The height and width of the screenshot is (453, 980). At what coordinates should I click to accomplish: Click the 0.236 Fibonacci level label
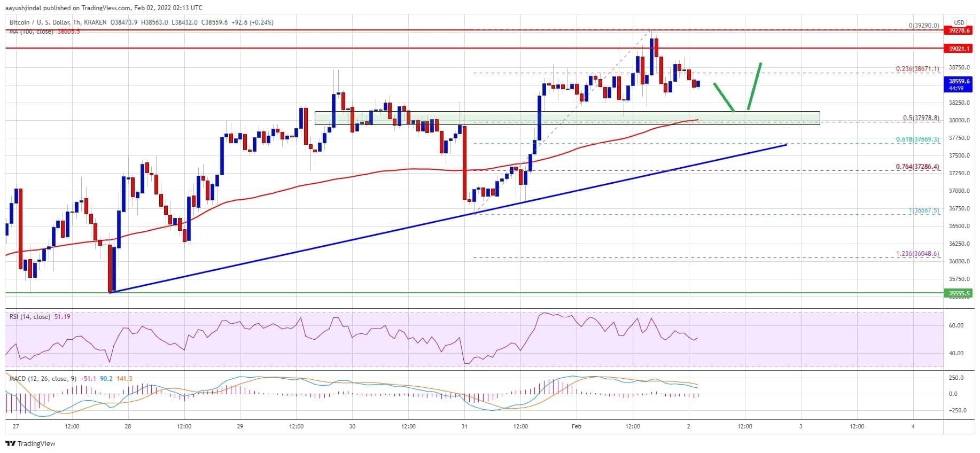(x=917, y=69)
